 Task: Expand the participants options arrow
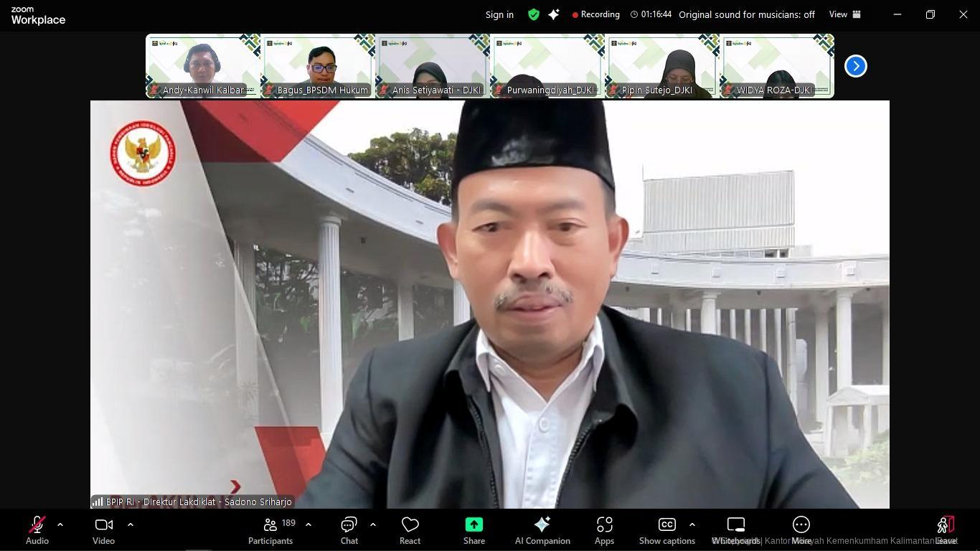tap(308, 524)
